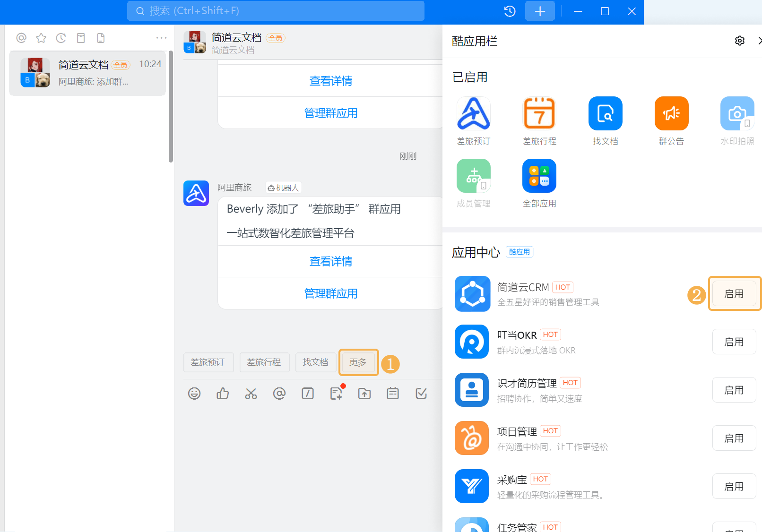Click the 机器人 tag beside 阿里商旅
The width and height of the screenshot is (762, 532).
283,188
